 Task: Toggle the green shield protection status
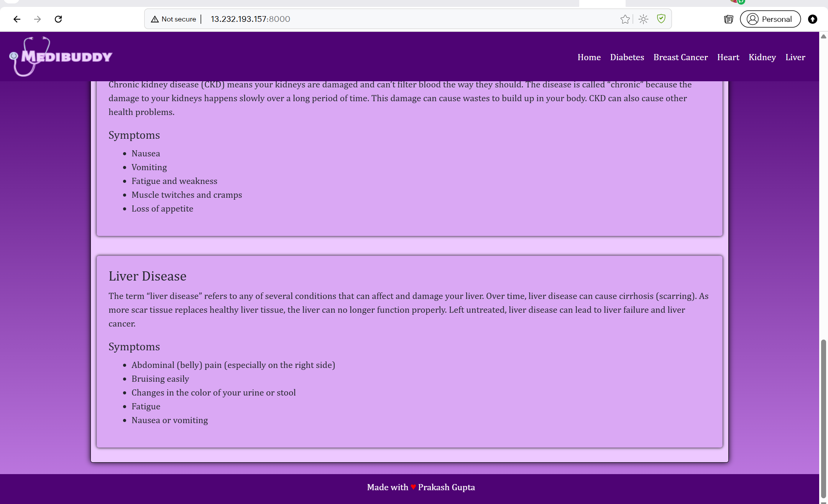click(661, 19)
